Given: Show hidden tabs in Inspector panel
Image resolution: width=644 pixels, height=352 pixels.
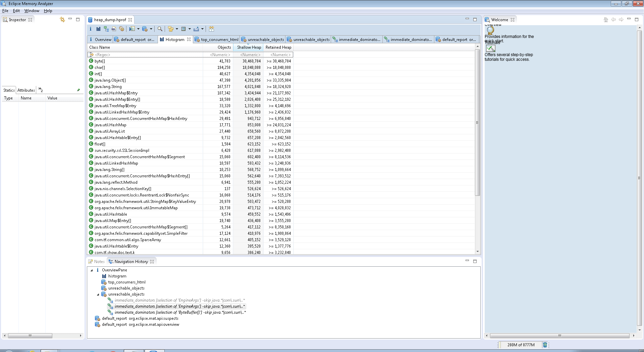Looking at the screenshot, I should click(41, 90).
